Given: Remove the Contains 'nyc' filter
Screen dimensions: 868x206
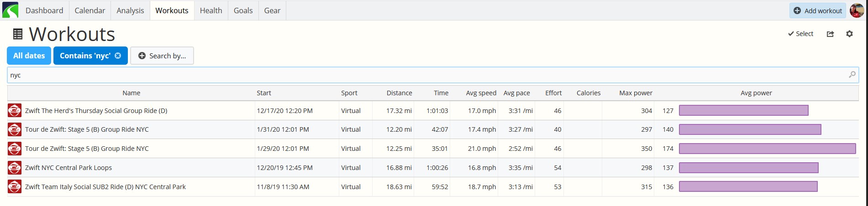Looking at the screenshot, I should pyautogui.click(x=118, y=56).
